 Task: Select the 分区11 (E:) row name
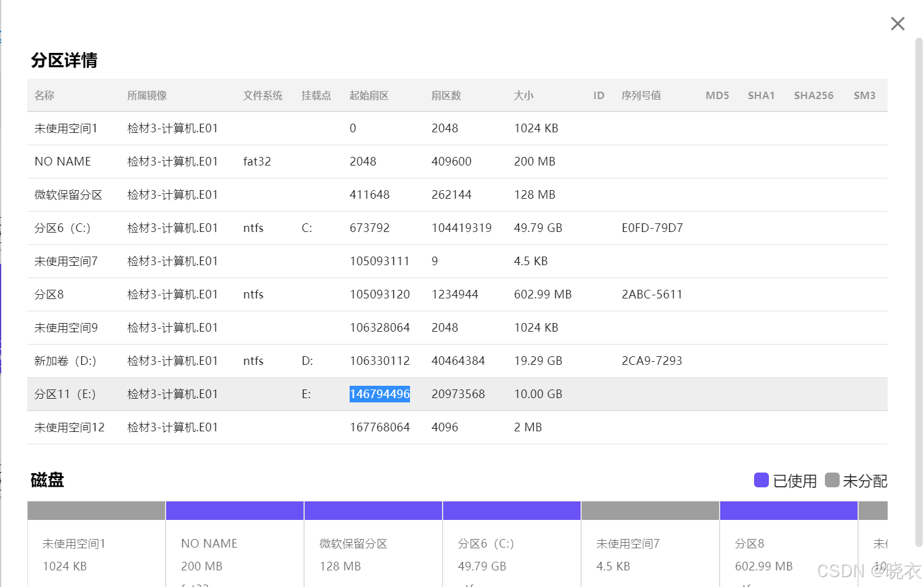[65, 394]
